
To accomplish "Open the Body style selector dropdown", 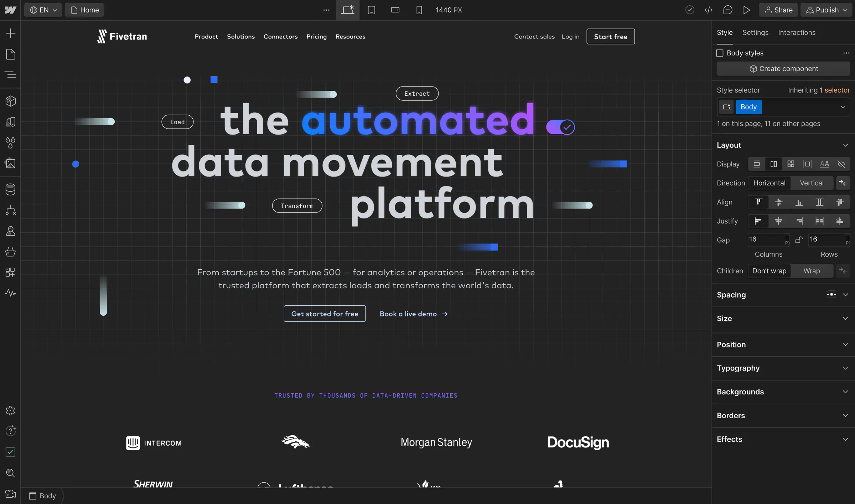I will [x=843, y=107].
